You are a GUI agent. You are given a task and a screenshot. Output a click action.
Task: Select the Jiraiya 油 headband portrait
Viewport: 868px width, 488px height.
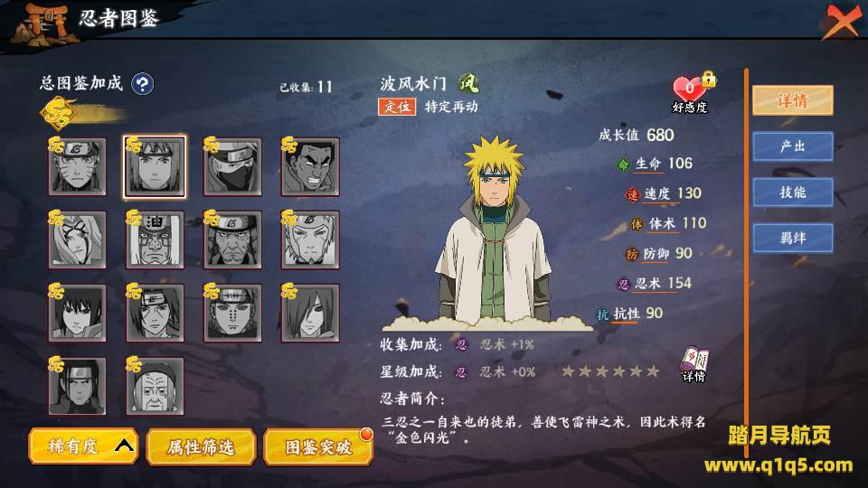pyautogui.click(x=155, y=239)
